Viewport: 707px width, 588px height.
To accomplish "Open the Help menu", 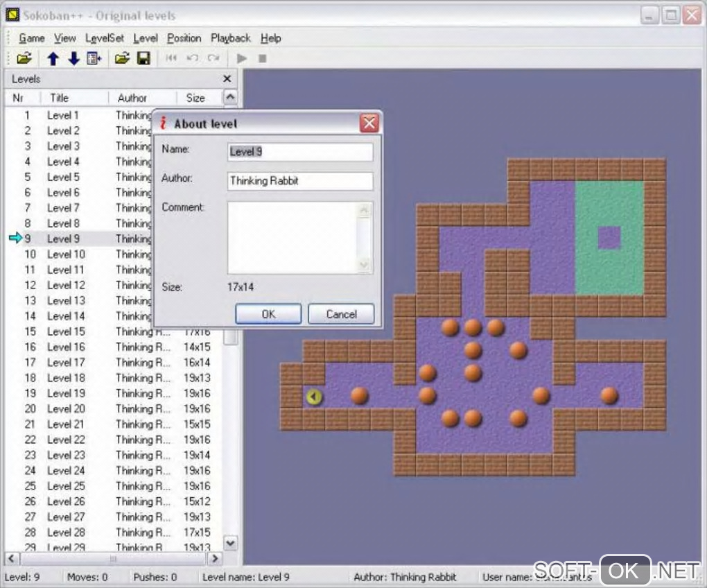I will pos(270,38).
